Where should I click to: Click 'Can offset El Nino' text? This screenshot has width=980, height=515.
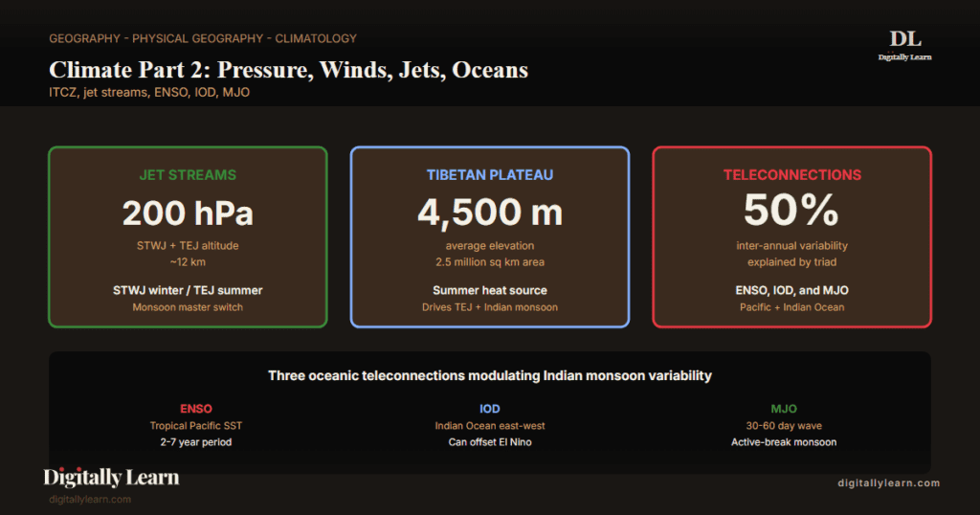coord(490,442)
